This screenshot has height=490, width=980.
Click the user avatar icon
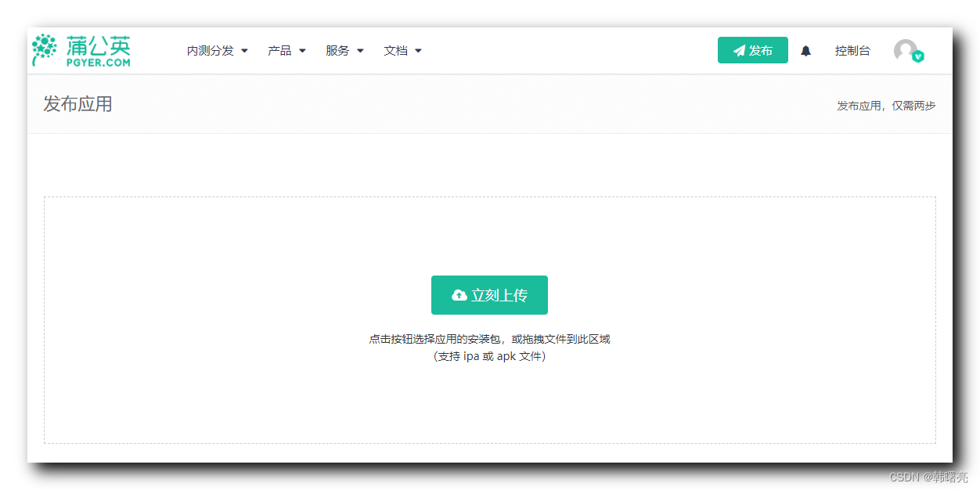904,50
